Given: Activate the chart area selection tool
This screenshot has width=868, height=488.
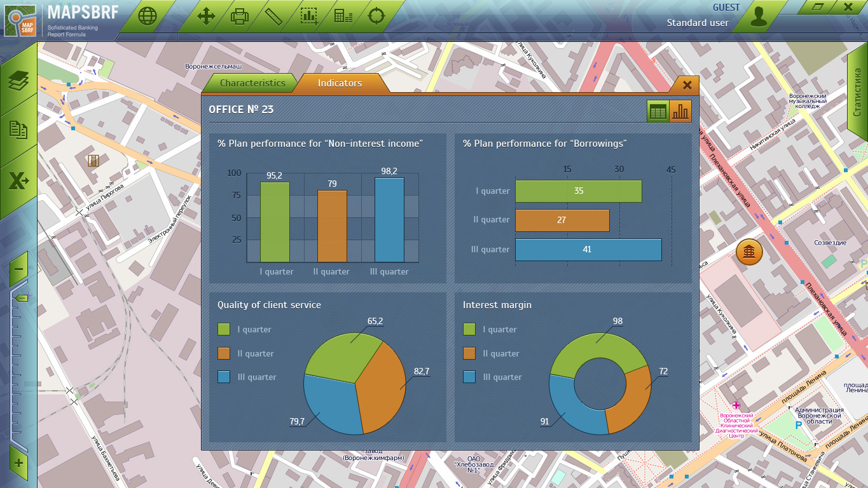Looking at the screenshot, I should 309,17.
